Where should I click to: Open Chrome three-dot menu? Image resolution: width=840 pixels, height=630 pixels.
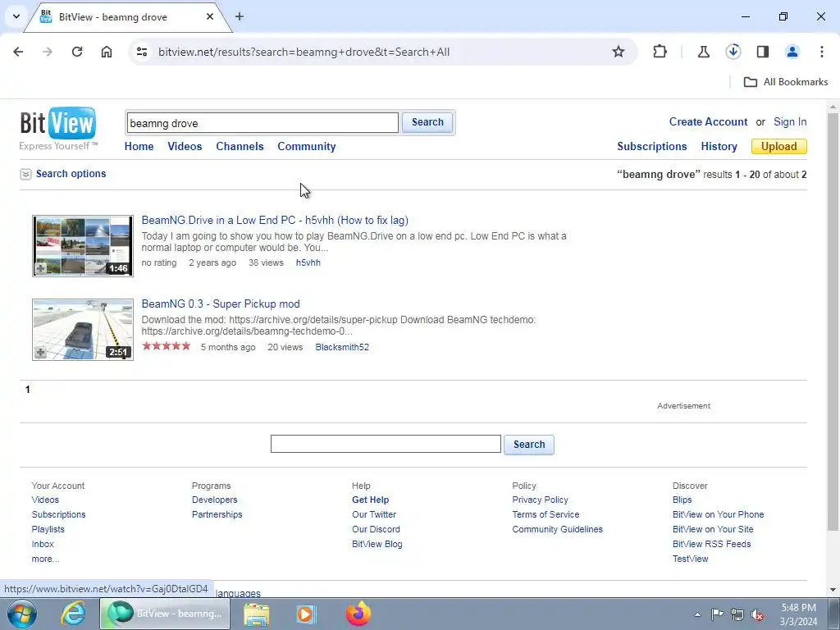(x=821, y=52)
